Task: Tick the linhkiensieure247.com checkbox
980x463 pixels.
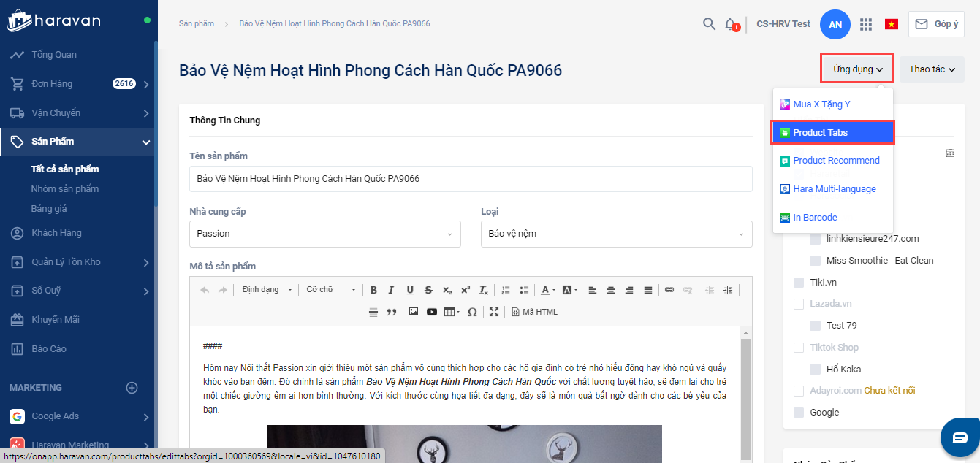Action: (x=815, y=238)
